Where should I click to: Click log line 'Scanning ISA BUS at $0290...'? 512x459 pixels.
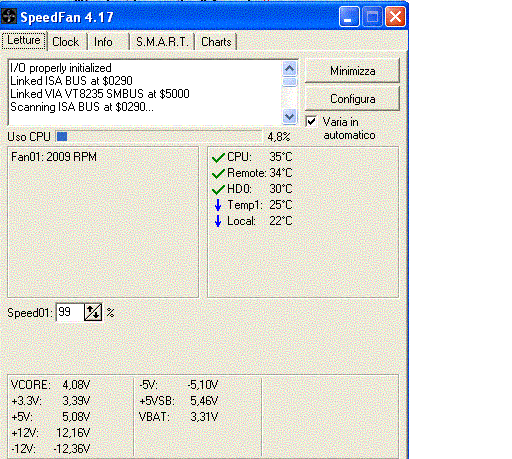(82, 107)
